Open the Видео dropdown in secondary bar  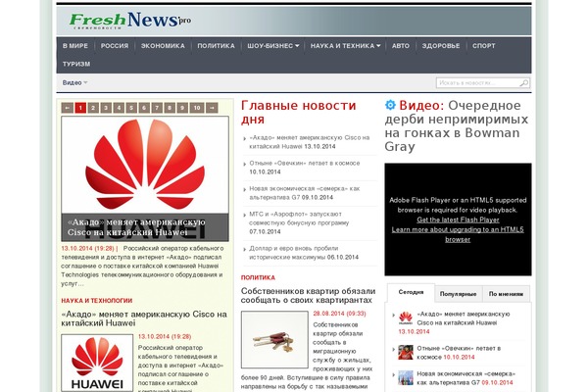[74, 82]
